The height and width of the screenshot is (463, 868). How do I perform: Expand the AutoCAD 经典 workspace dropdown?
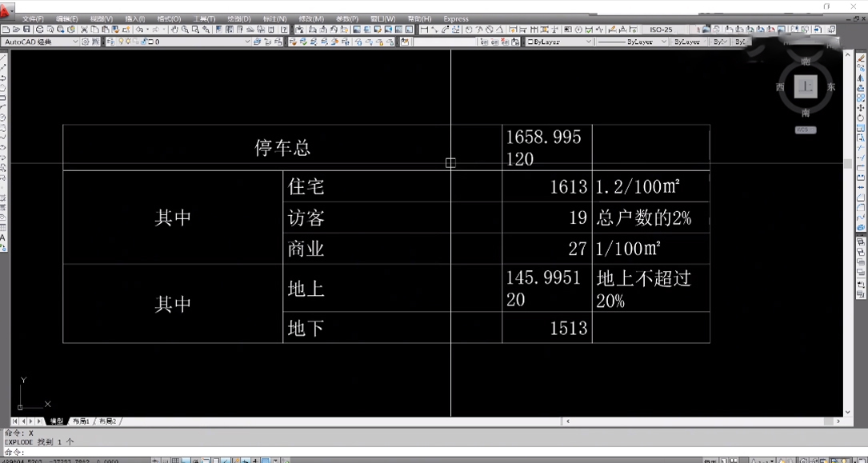pos(75,42)
